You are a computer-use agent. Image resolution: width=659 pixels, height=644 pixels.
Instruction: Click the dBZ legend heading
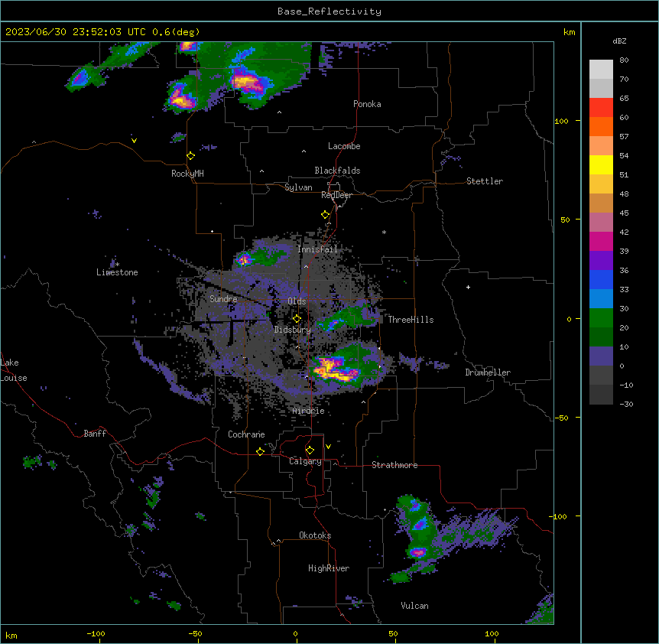(619, 41)
